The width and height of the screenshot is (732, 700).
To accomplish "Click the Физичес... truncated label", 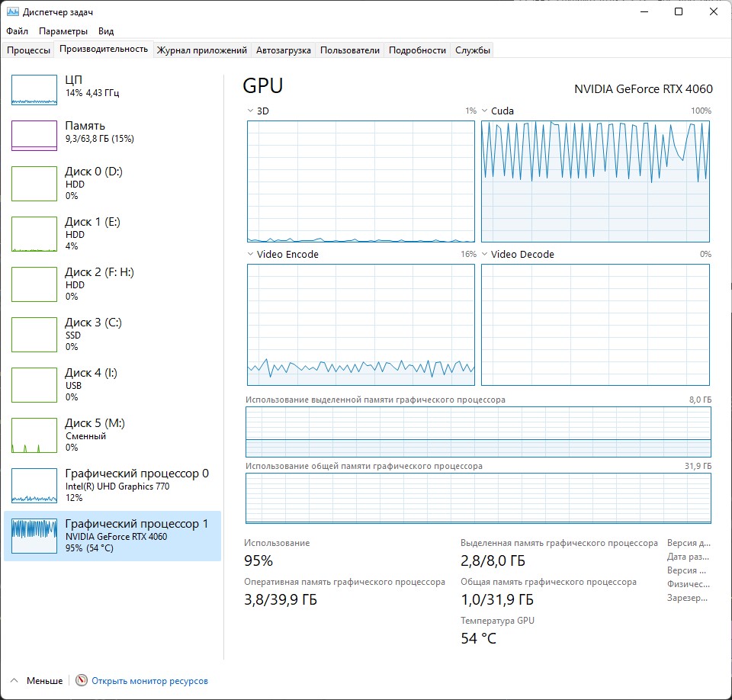I will (x=689, y=584).
